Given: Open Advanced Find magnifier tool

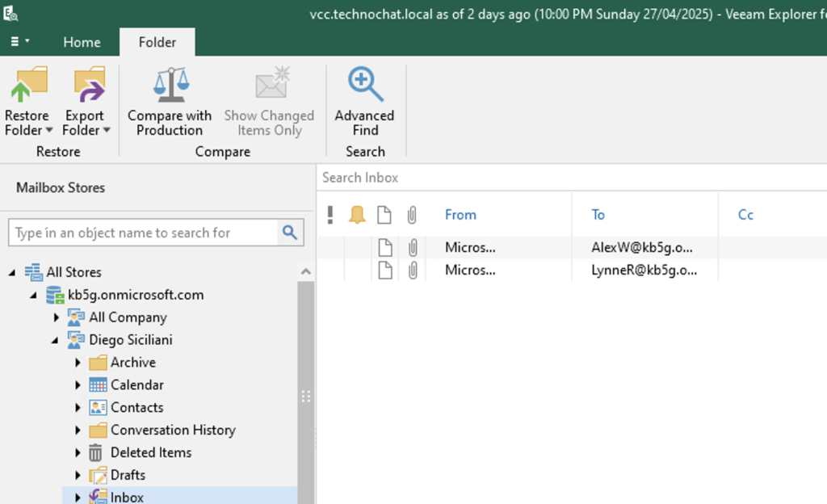Looking at the screenshot, I should pos(364,85).
